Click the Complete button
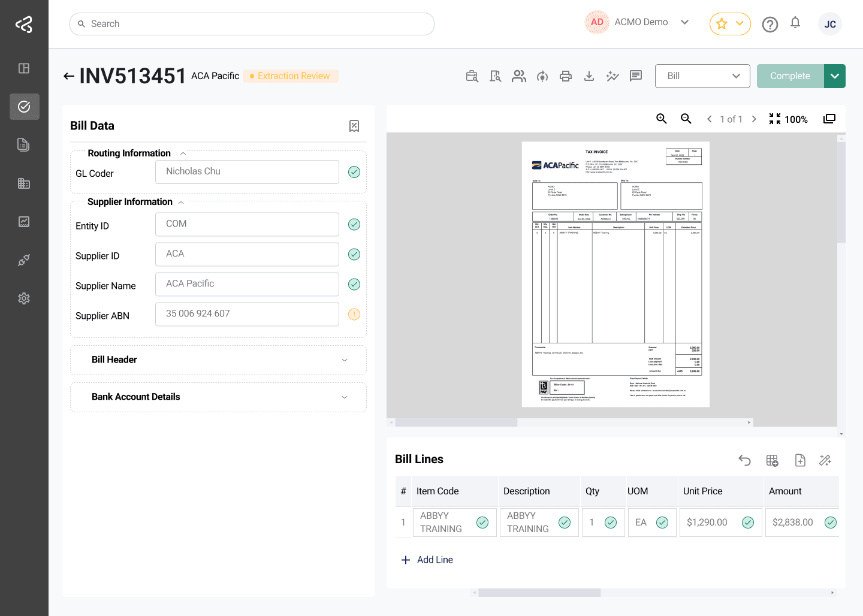Screen dimensions: 863x616 tap(789, 76)
